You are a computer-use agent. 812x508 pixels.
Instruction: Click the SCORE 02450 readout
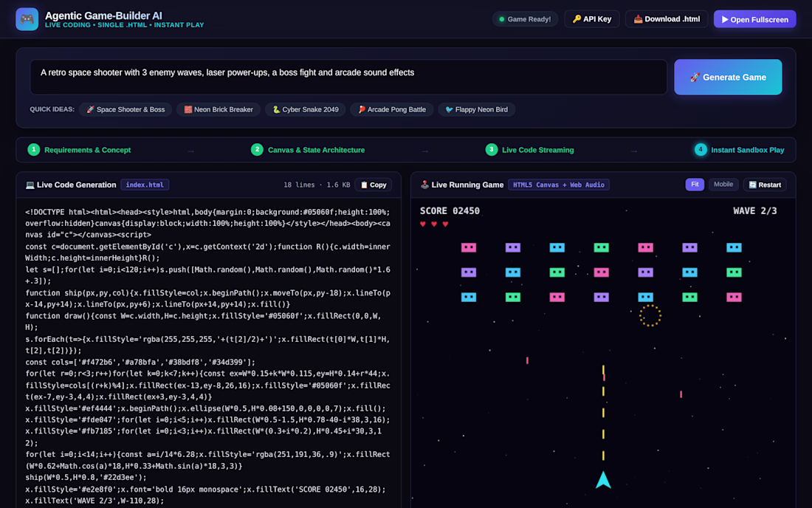click(450, 210)
